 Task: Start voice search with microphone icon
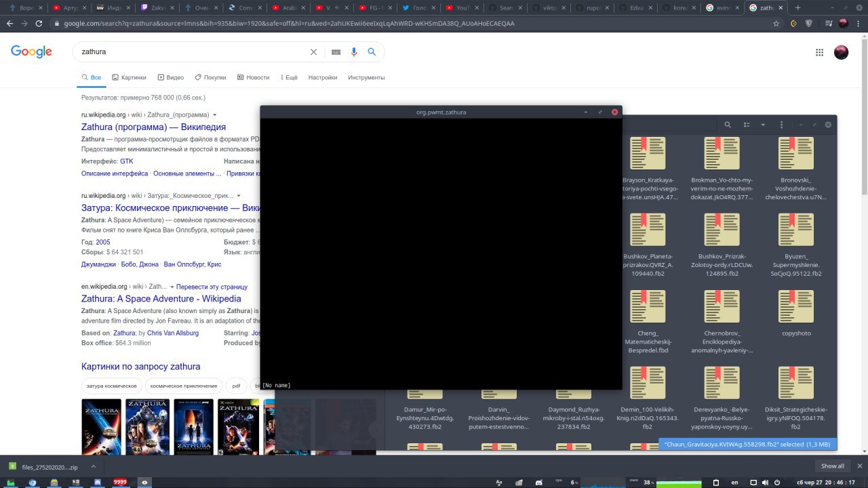[x=353, y=52]
